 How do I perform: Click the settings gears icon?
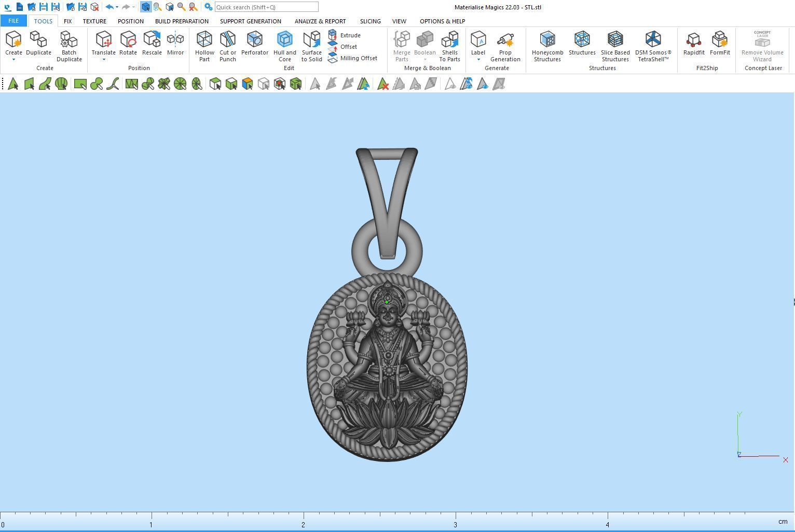pyautogui.click(x=208, y=7)
